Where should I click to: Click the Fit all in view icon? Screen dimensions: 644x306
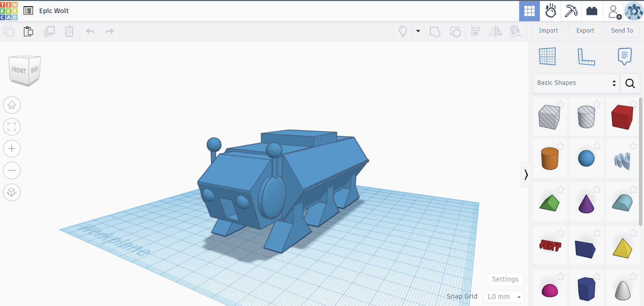[x=12, y=127]
